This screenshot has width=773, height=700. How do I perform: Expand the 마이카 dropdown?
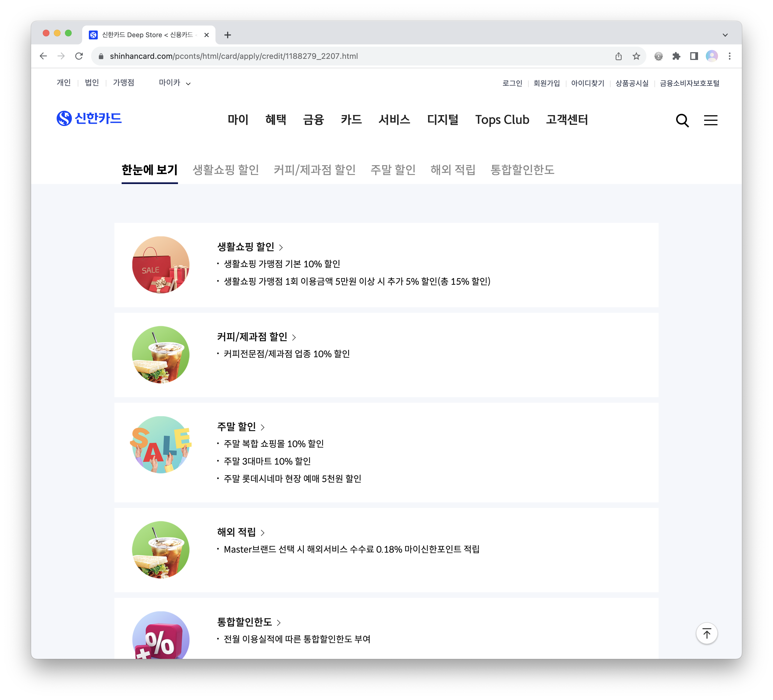[x=175, y=83]
